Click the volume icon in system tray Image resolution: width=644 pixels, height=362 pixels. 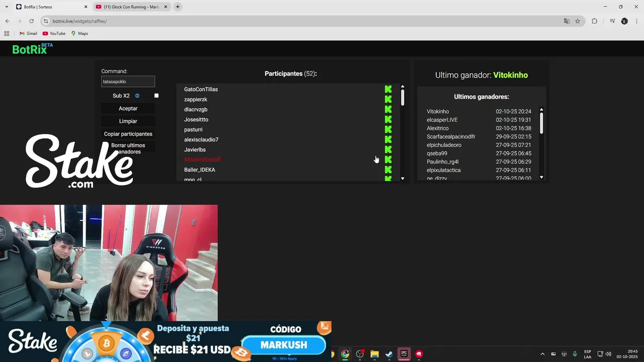(x=608, y=354)
